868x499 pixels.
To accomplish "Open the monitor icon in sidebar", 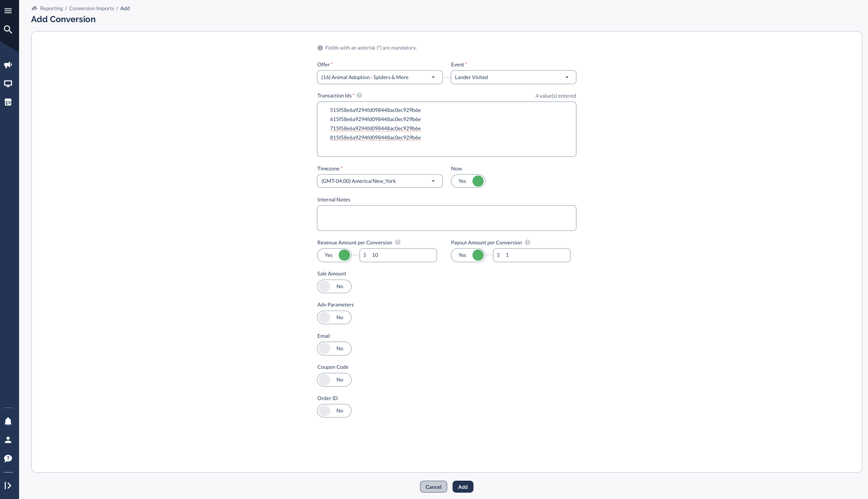I will pos(8,84).
